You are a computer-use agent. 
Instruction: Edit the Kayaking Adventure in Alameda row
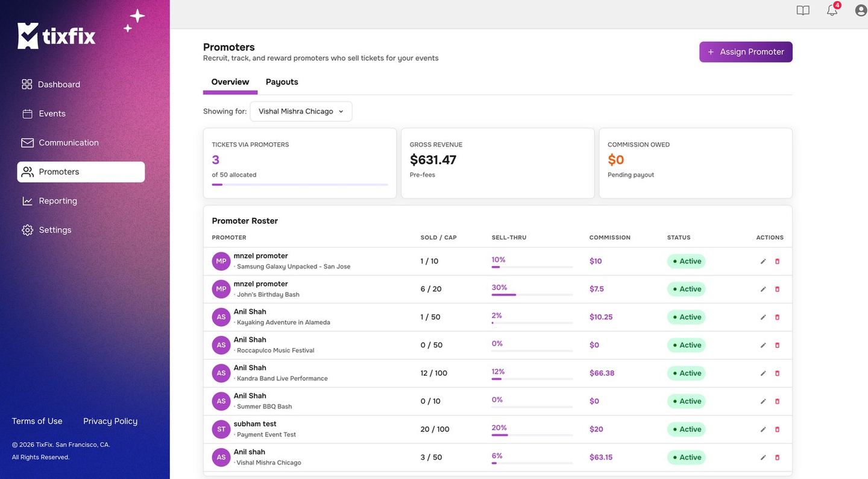point(763,317)
